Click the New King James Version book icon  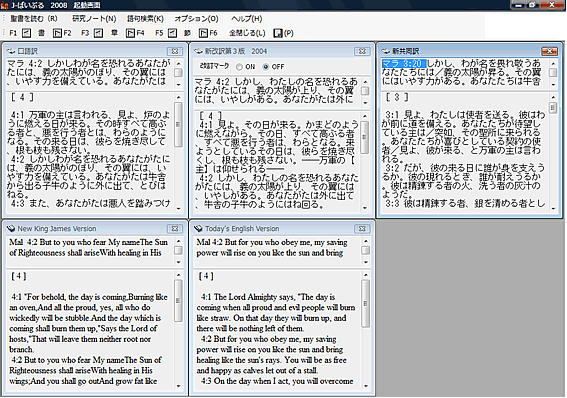click(11, 228)
